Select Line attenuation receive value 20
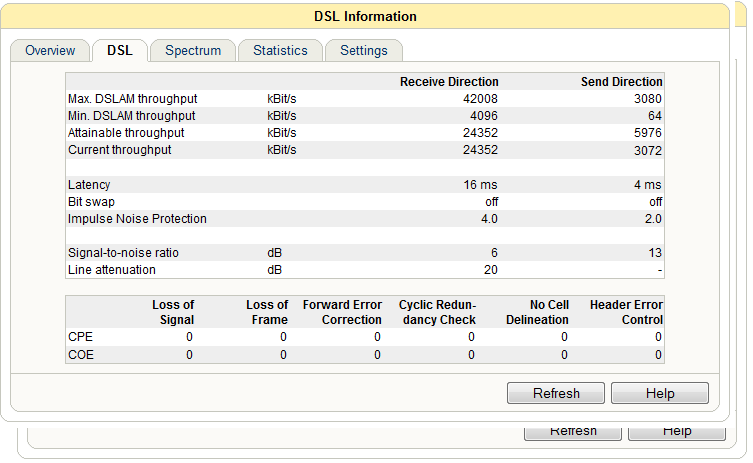753x463 pixels. tap(491, 270)
